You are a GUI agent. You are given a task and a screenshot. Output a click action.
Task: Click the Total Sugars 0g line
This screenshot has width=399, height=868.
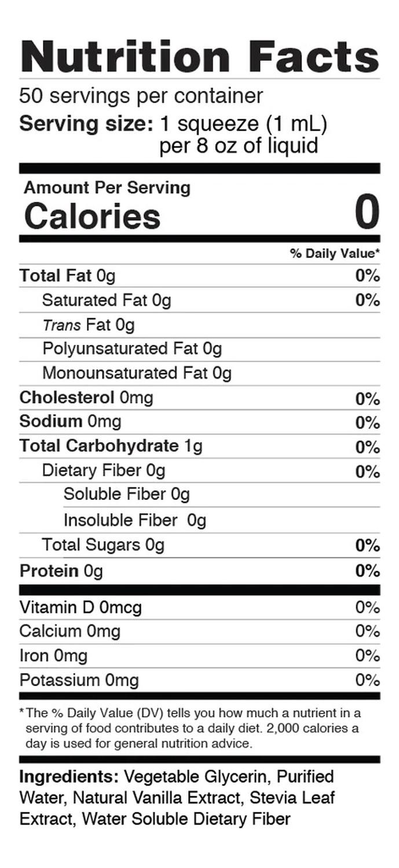point(103,545)
